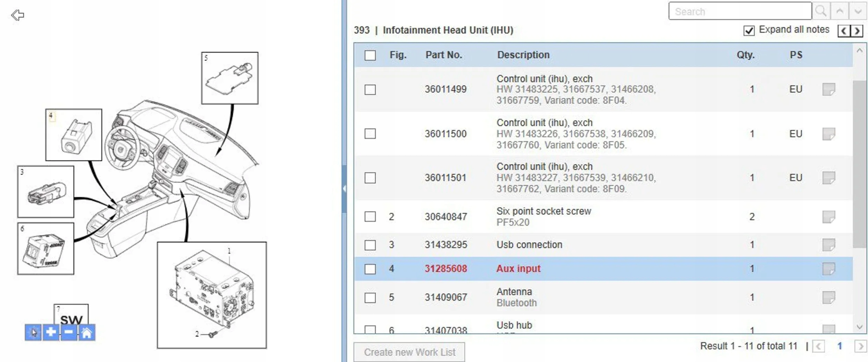Check the box for part 36011501

370,178
